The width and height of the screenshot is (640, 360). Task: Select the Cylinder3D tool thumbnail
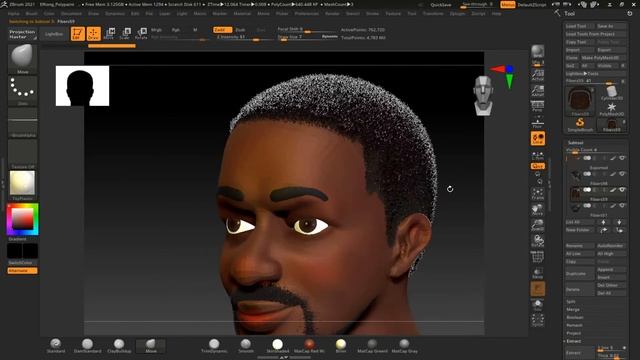point(611,93)
